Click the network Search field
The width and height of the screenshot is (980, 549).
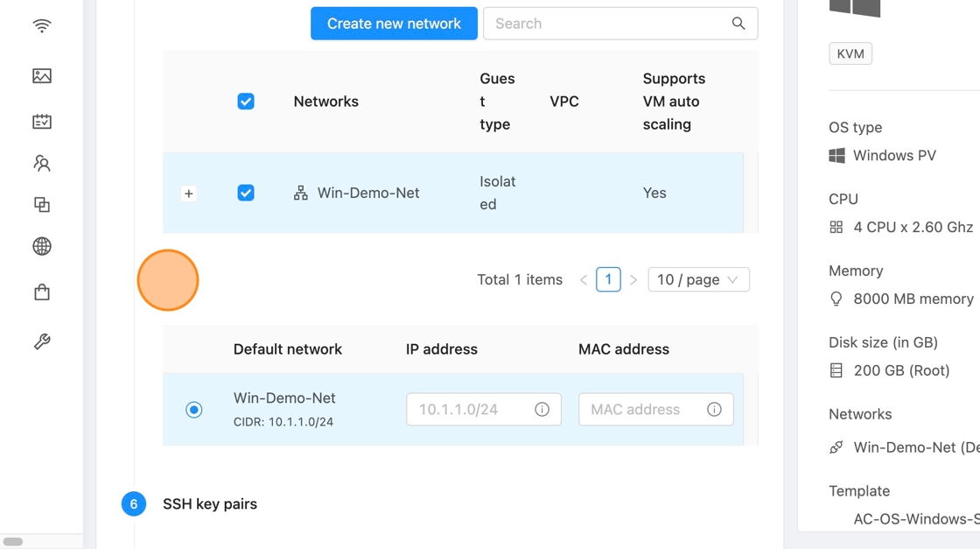(x=608, y=24)
